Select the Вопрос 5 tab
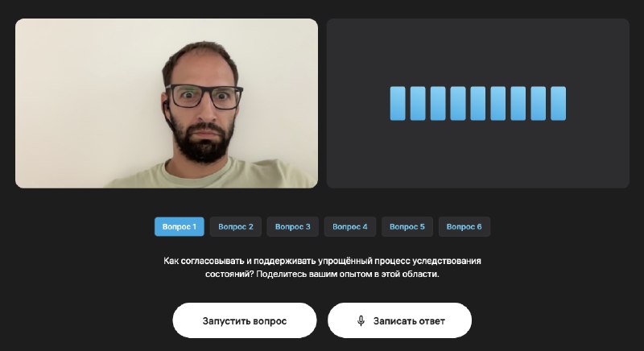This screenshot has width=644, height=351. (x=407, y=226)
